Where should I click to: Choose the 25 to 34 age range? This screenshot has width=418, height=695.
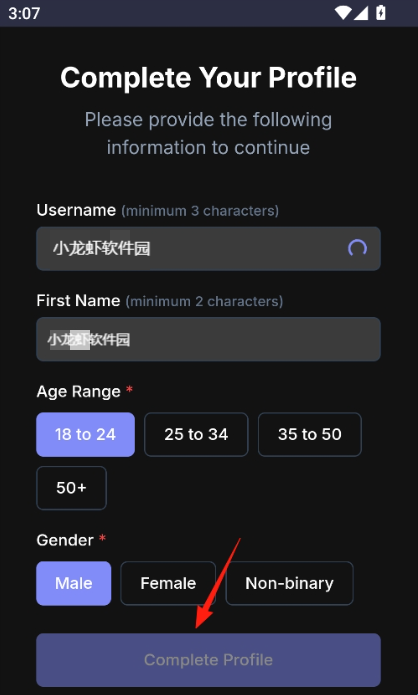[x=196, y=434]
